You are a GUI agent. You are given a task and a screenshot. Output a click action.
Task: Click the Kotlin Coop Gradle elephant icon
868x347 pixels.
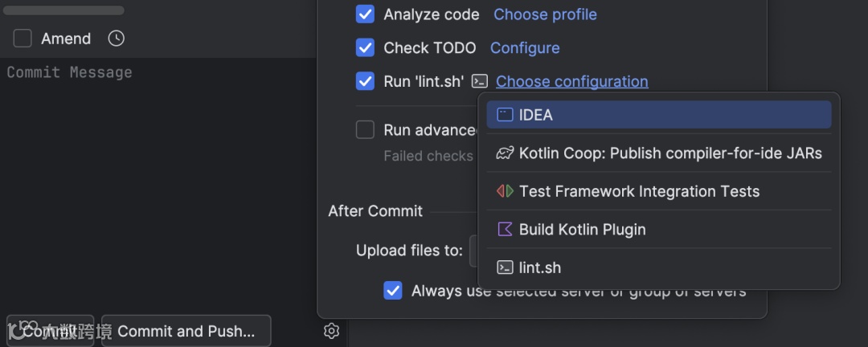(505, 153)
